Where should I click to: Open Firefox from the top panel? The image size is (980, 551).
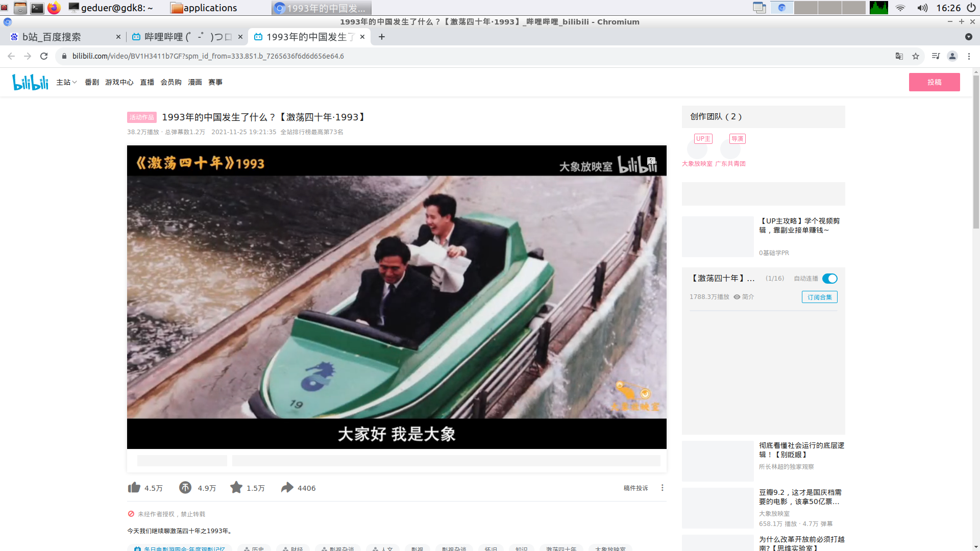[x=54, y=8]
